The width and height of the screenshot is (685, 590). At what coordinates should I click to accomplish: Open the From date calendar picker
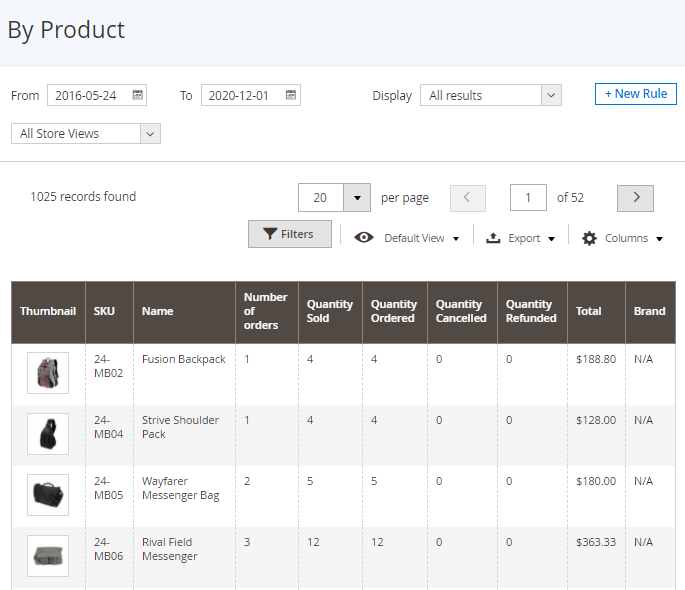138,96
